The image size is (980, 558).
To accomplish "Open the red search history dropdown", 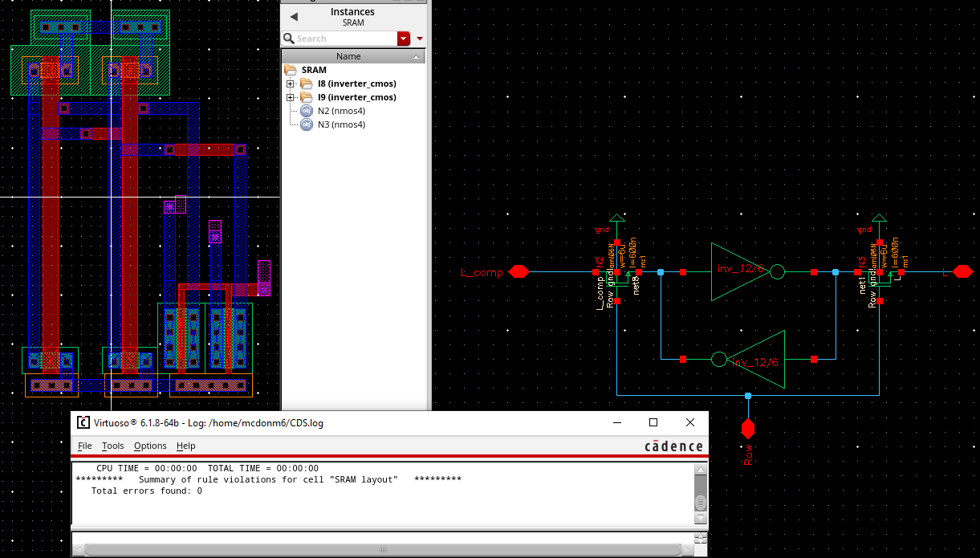I will 403,39.
